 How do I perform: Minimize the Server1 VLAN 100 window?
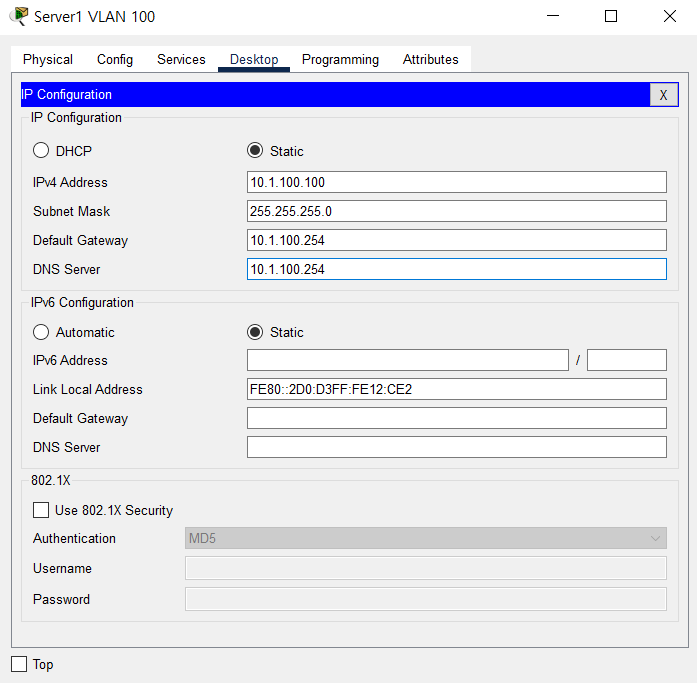pos(553,16)
